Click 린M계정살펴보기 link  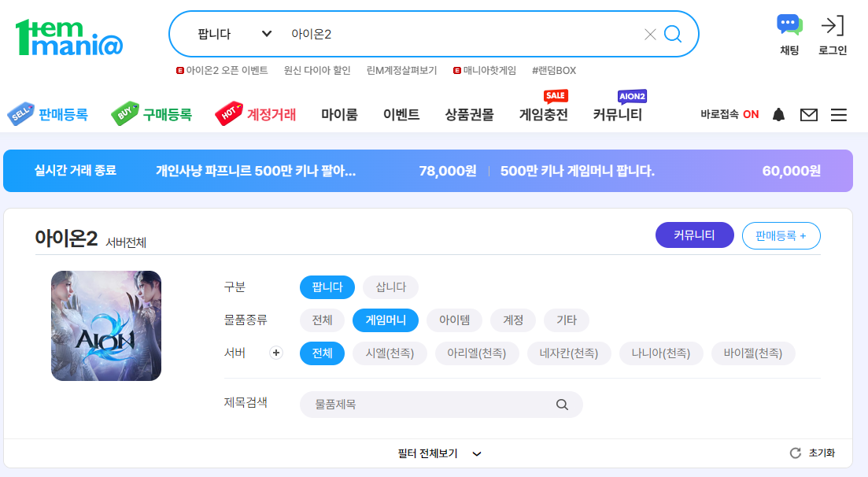[x=402, y=70]
